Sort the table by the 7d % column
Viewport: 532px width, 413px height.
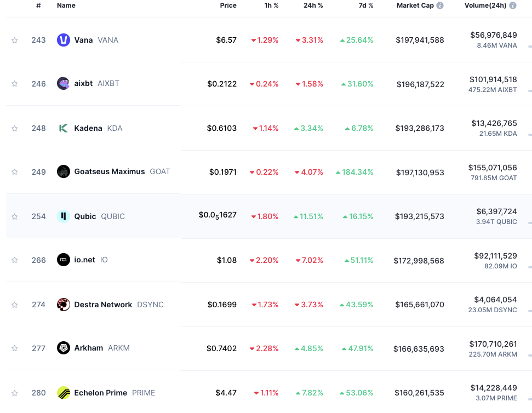click(365, 5)
